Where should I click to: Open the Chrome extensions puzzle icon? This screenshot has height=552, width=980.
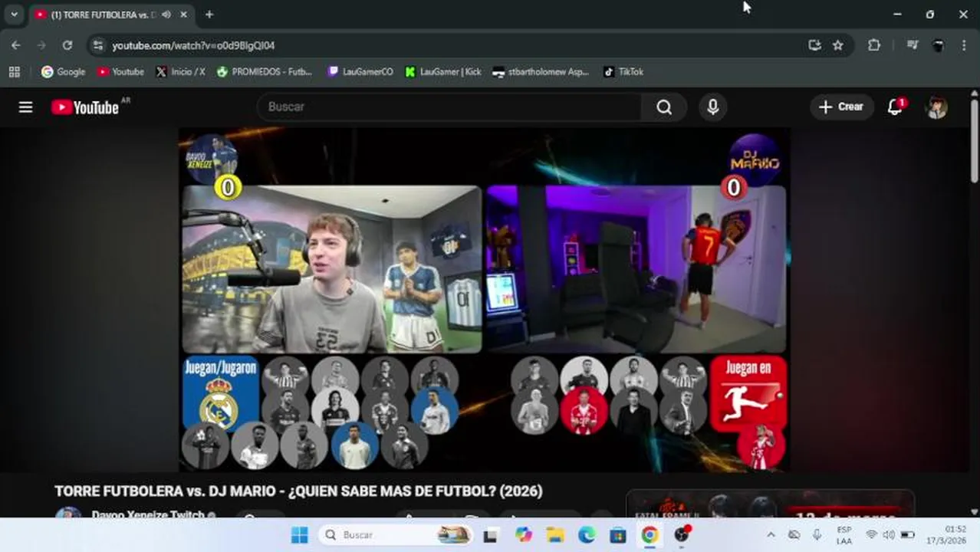point(874,45)
